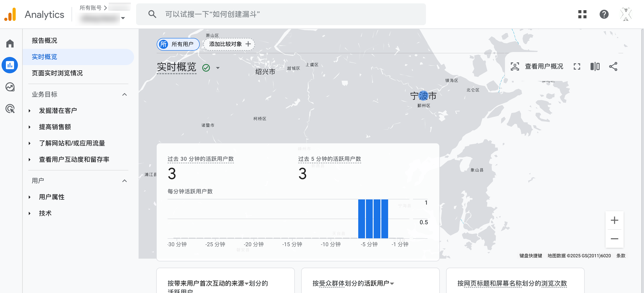Click the 实时概览 page title
644x293 pixels.
coord(176,67)
